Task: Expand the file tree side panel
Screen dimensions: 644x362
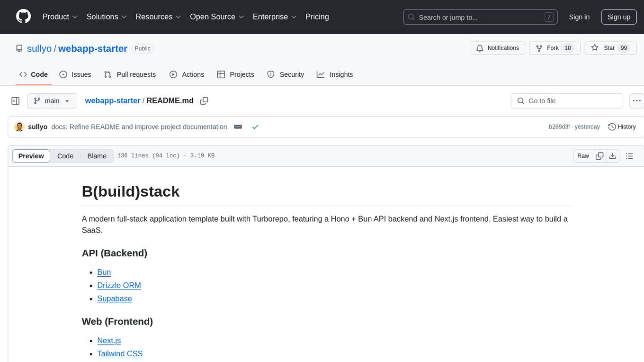Action: (x=16, y=101)
